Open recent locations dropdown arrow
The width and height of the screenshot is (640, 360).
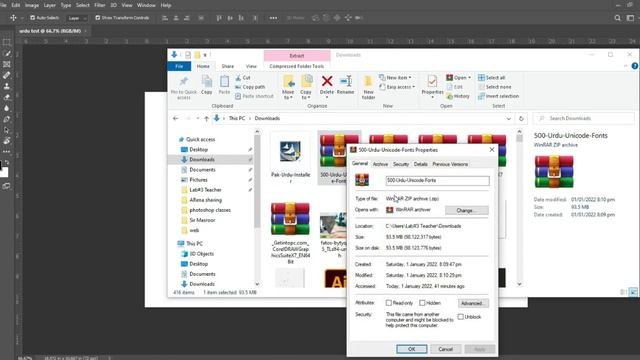pyautogui.click(x=198, y=118)
